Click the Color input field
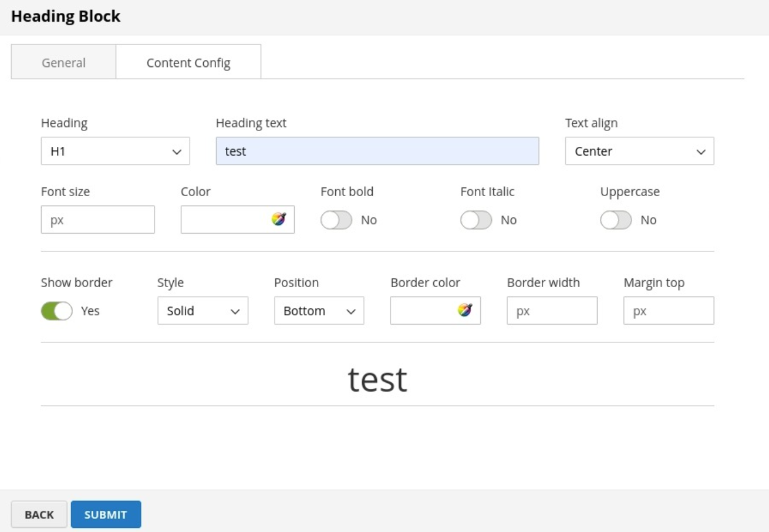 click(x=224, y=220)
